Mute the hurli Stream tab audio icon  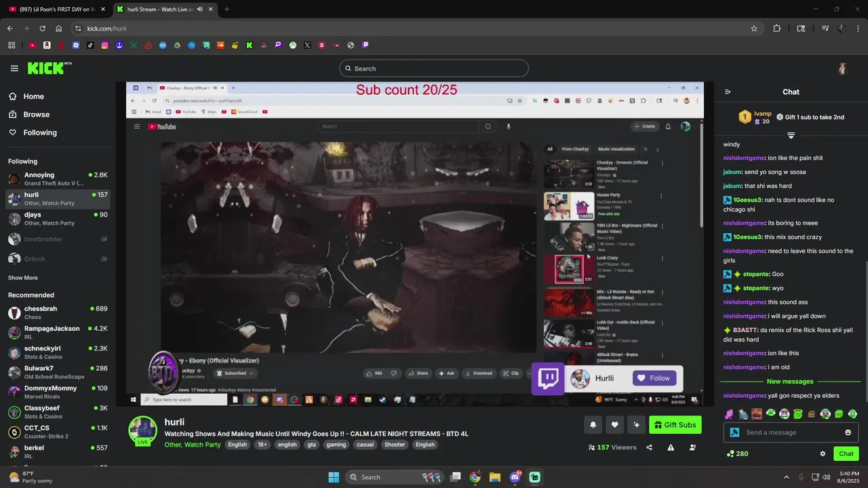pos(200,9)
